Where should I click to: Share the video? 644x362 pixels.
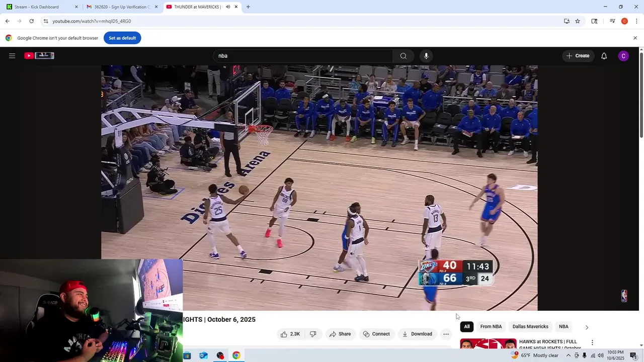(340, 334)
